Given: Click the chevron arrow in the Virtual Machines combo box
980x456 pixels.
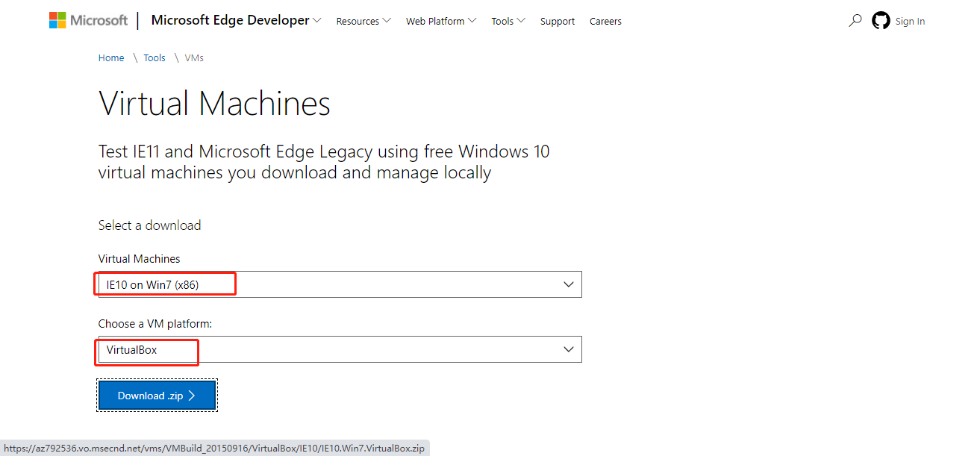Looking at the screenshot, I should 569,284.
